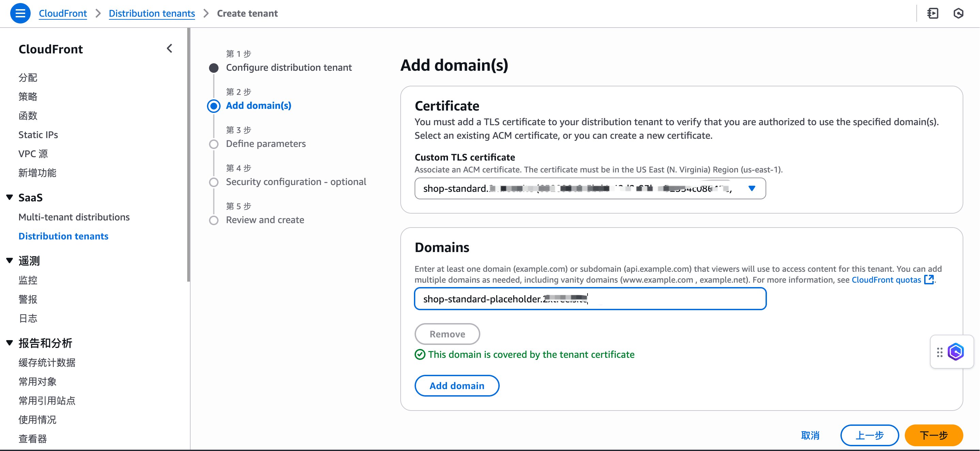The width and height of the screenshot is (980, 451).
Task: Click the Distribution tenants breadcrumb link
Action: point(152,13)
